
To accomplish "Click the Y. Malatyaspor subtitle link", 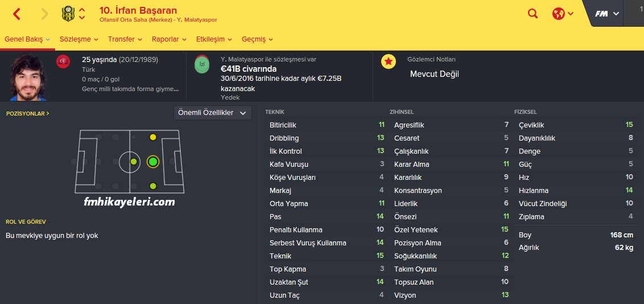I will pos(197,20).
